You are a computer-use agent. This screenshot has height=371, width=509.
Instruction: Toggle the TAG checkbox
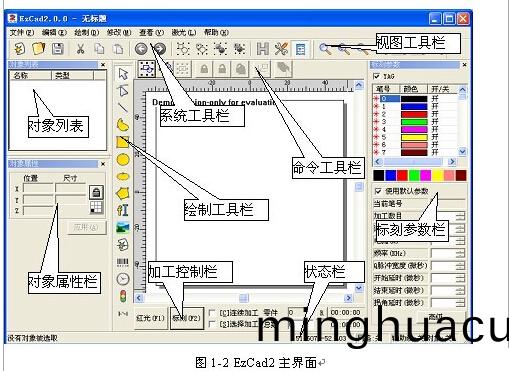pos(377,76)
